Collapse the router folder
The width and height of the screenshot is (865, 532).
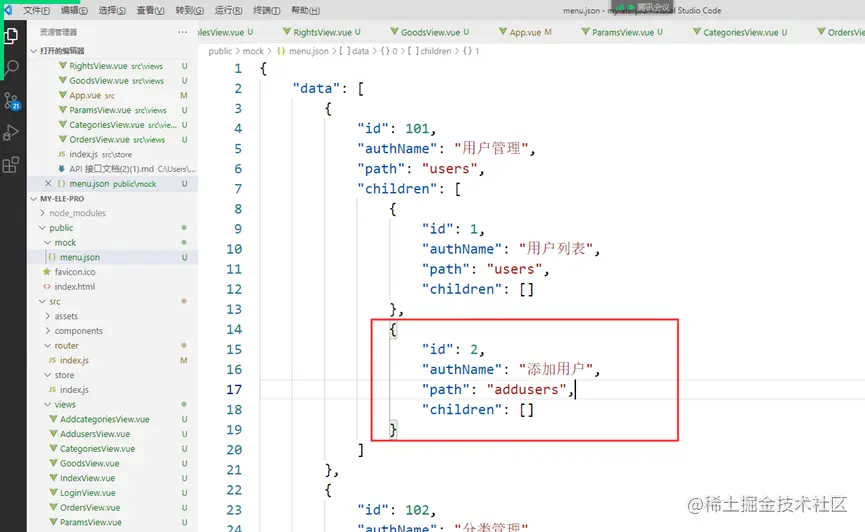tap(66, 345)
